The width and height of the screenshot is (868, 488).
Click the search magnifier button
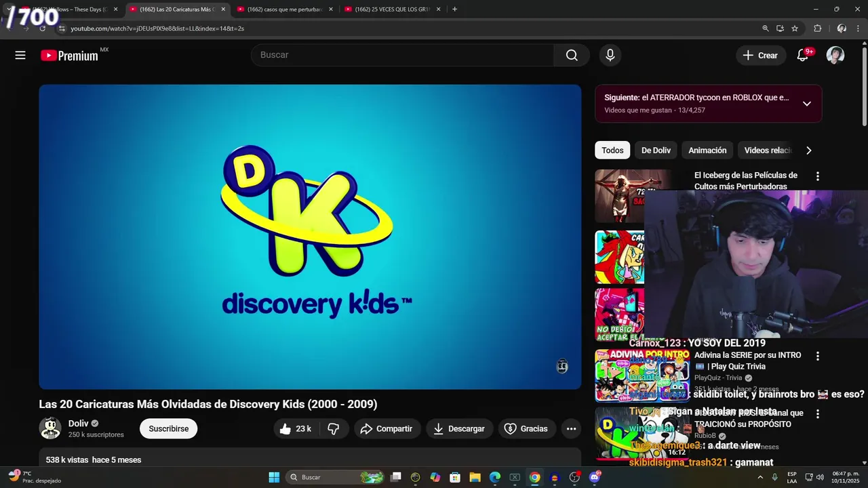tap(572, 56)
